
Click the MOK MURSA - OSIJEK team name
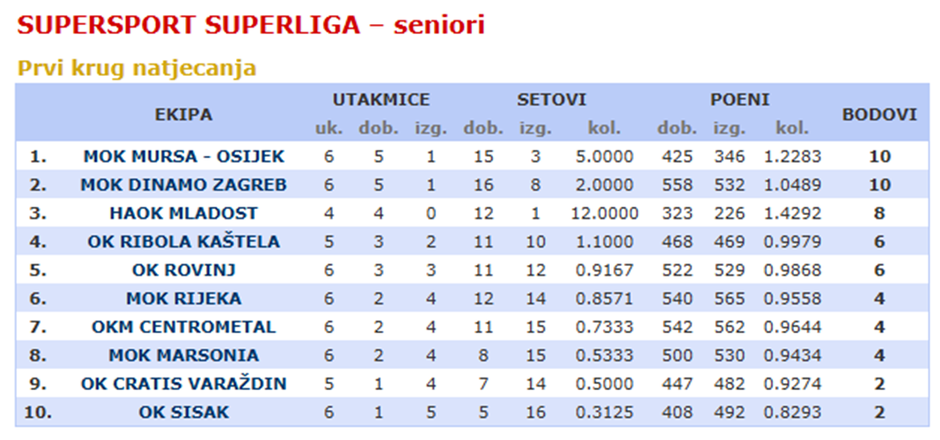point(184,156)
